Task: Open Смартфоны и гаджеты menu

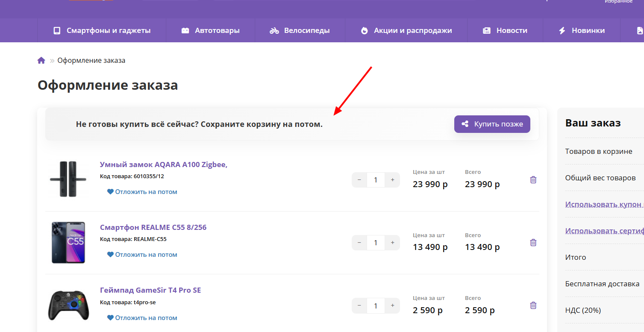Action: tap(102, 30)
